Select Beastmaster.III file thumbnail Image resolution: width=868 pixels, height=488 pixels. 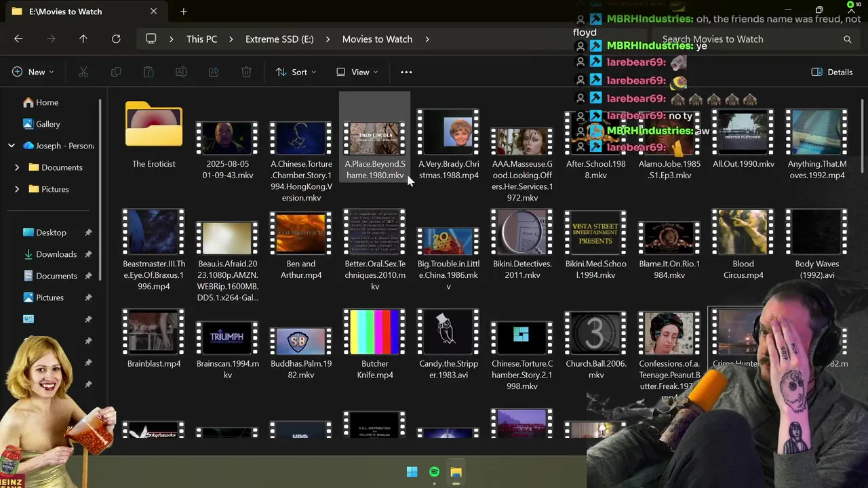point(153,232)
